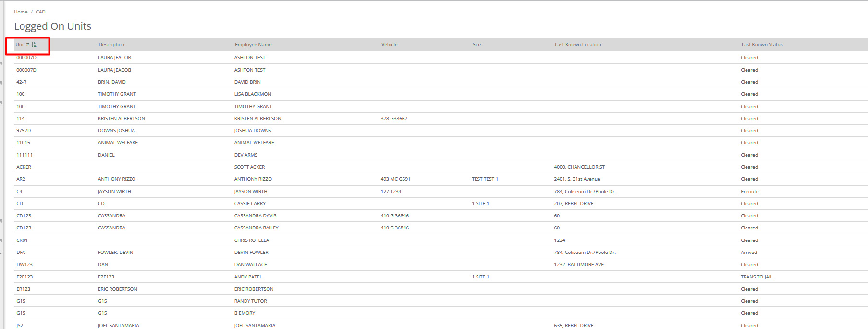Go to Home breadcrumb link
868x329 pixels.
pyautogui.click(x=21, y=12)
